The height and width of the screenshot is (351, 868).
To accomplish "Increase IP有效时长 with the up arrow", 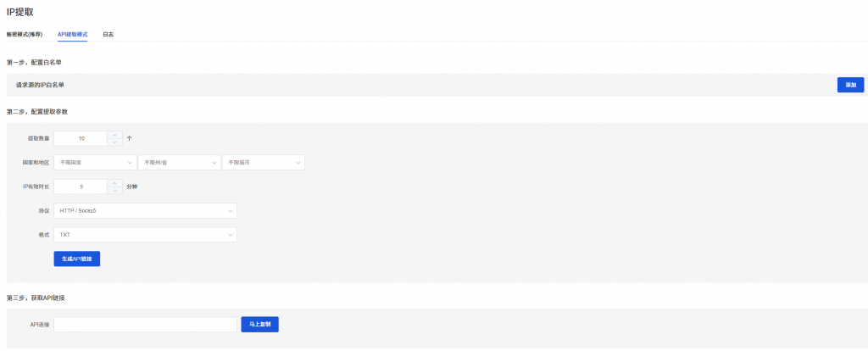I will point(115,182).
